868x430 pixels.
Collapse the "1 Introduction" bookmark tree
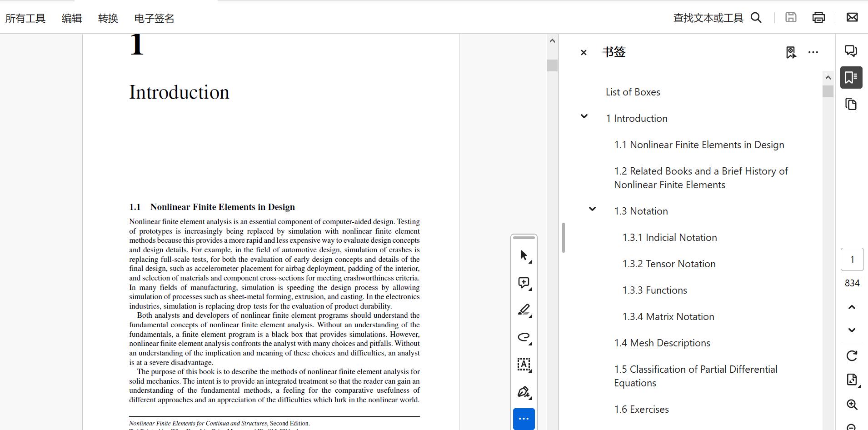584,116
